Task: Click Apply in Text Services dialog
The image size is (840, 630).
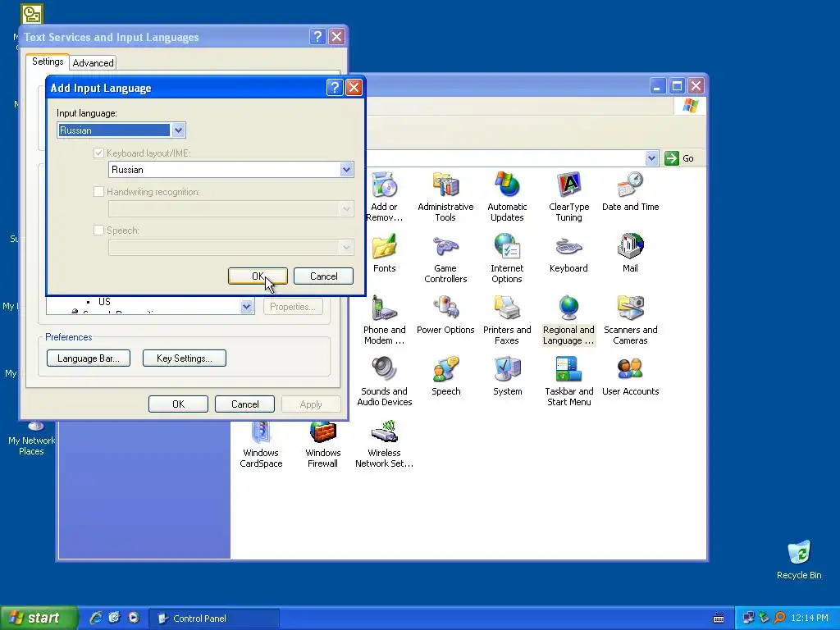Action: click(311, 404)
